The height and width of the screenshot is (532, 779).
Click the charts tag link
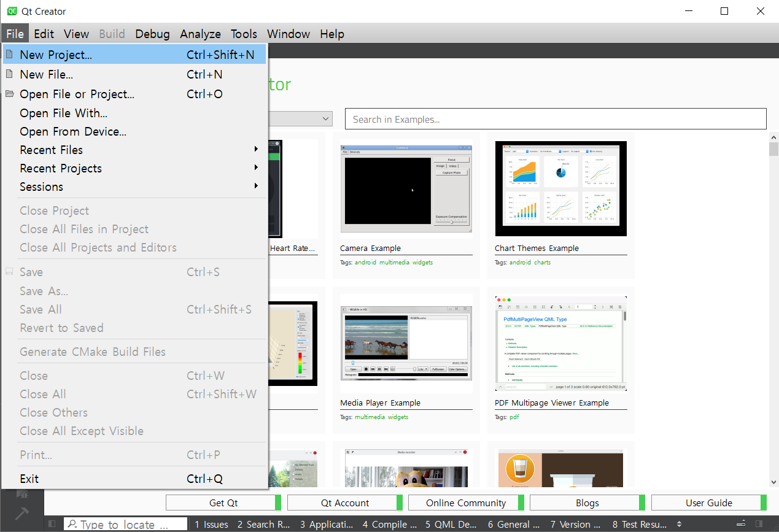tap(543, 262)
